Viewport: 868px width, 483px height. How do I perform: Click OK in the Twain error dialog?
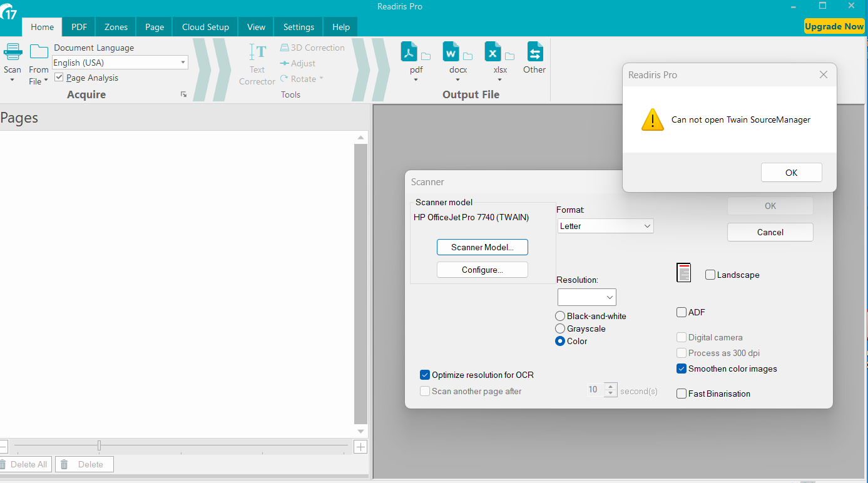click(791, 173)
